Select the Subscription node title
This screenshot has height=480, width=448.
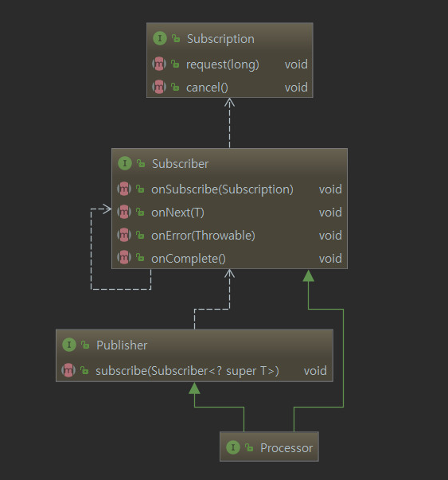click(x=220, y=39)
